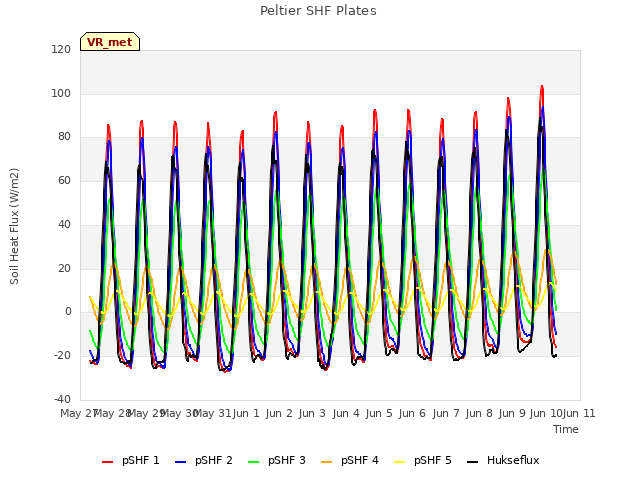Toggle pSHF 4 series in legend
The image size is (640, 480).
pyautogui.click(x=350, y=460)
